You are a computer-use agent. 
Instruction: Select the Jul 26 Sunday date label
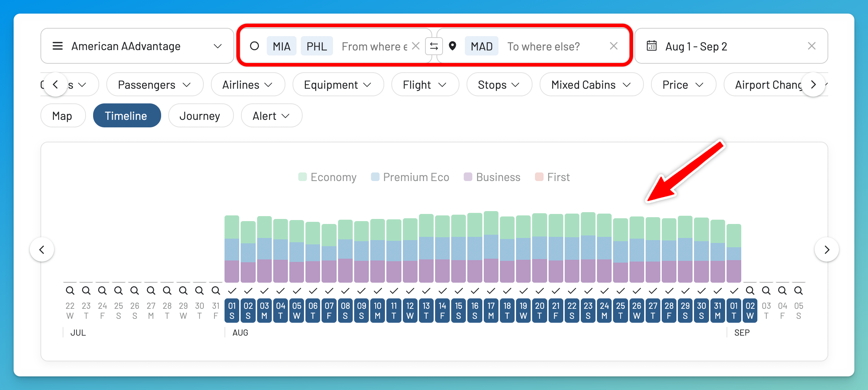tap(135, 311)
